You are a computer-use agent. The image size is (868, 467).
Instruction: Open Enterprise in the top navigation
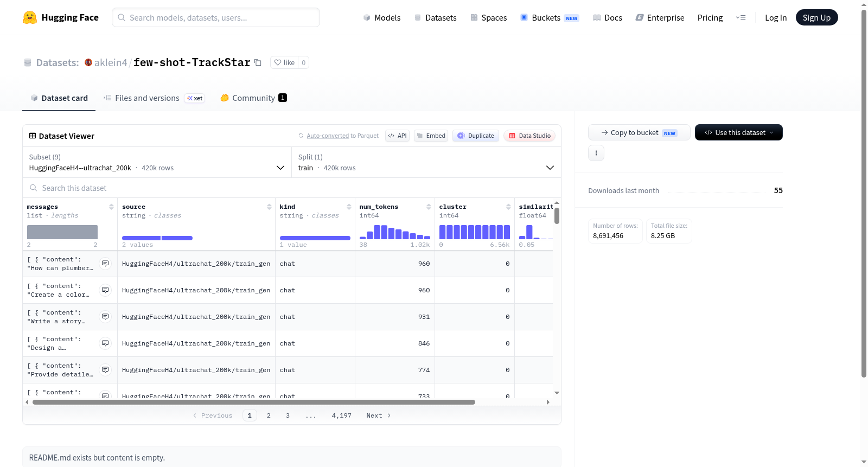(x=660, y=18)
